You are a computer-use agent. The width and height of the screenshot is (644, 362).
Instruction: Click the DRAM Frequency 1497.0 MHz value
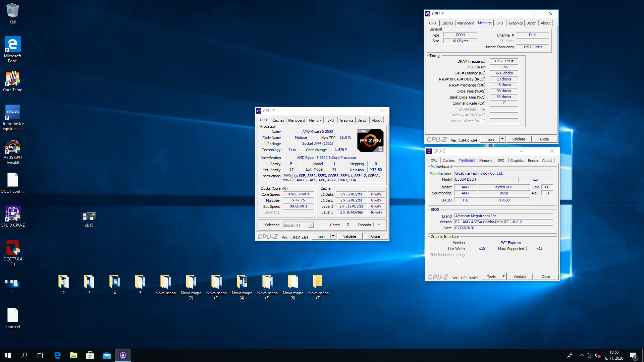[x=504, y=61]
